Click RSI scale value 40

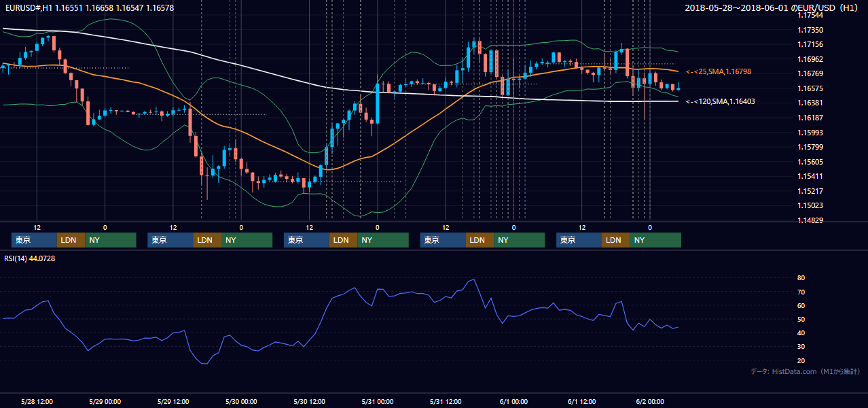[801, 333]
